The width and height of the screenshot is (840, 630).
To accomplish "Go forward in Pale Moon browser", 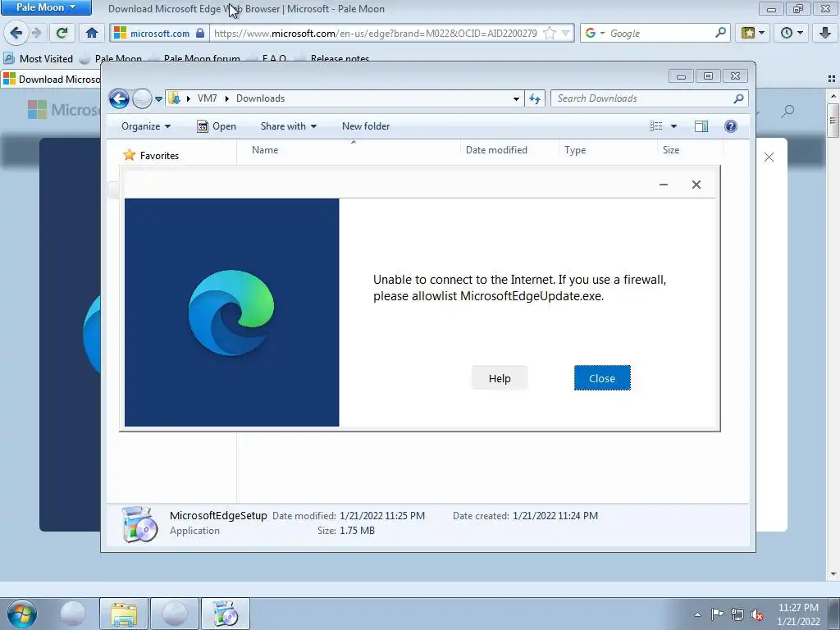I will tap(37, 33).
